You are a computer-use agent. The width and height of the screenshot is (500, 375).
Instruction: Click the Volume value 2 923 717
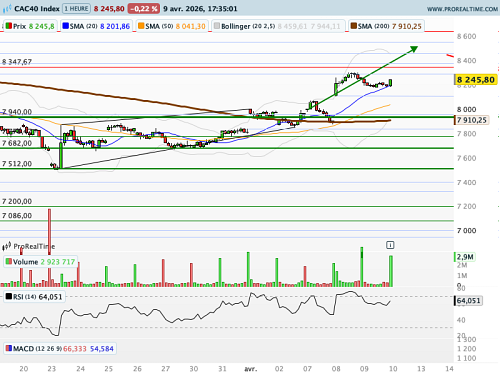coord(58,262)
